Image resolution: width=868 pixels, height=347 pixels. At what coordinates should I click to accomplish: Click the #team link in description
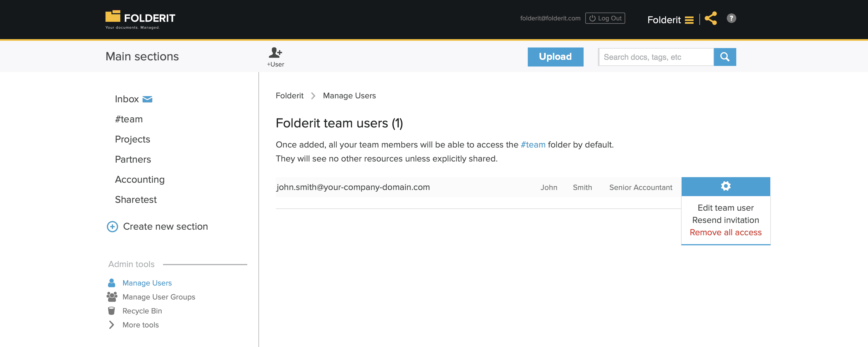pos(533,145)
